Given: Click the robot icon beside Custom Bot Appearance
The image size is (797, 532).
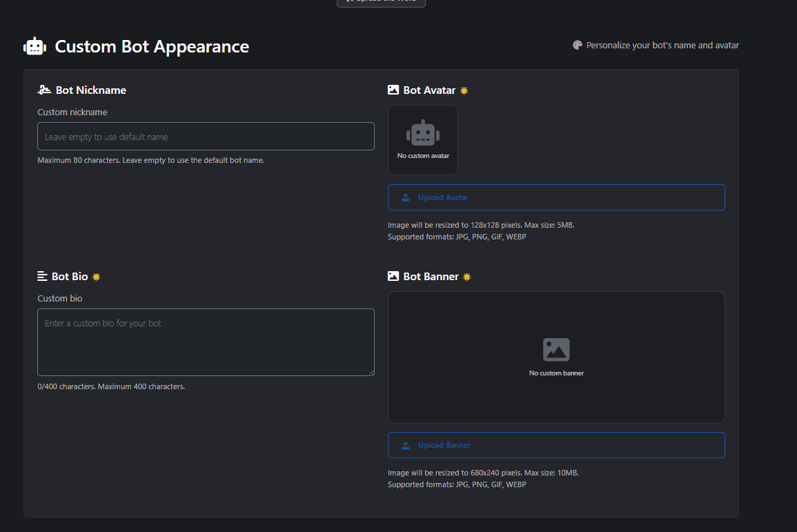Looking at the screenshot, I should pos(34,46).
